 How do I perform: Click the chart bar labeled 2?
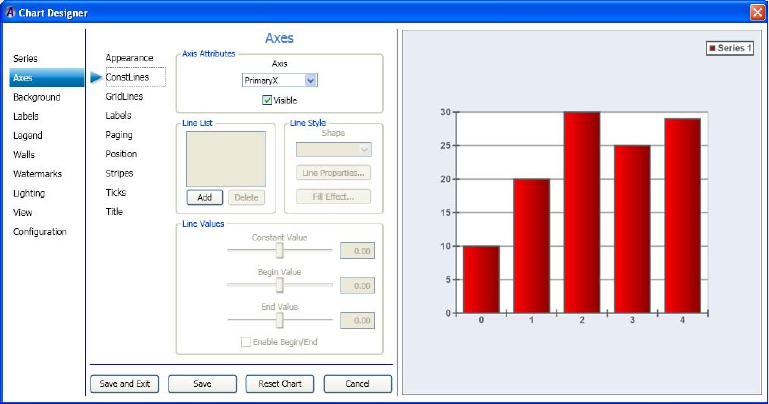click(x=582, y=212)
